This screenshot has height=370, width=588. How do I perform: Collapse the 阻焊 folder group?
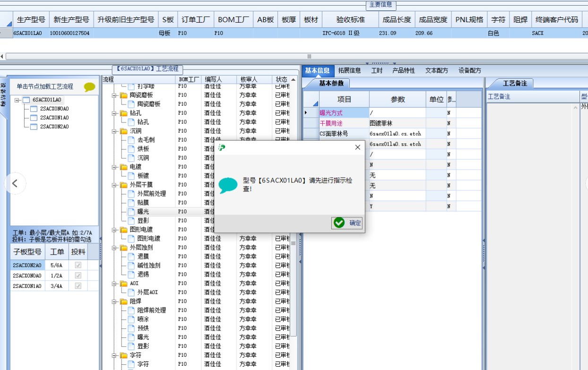pos(114,301)
